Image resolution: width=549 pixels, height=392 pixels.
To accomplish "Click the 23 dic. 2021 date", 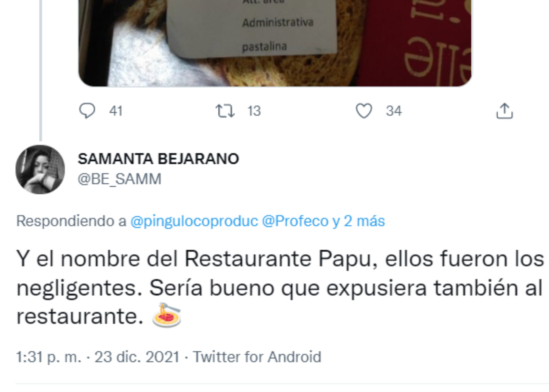I will pyautogui.click(x=137, y=357).
